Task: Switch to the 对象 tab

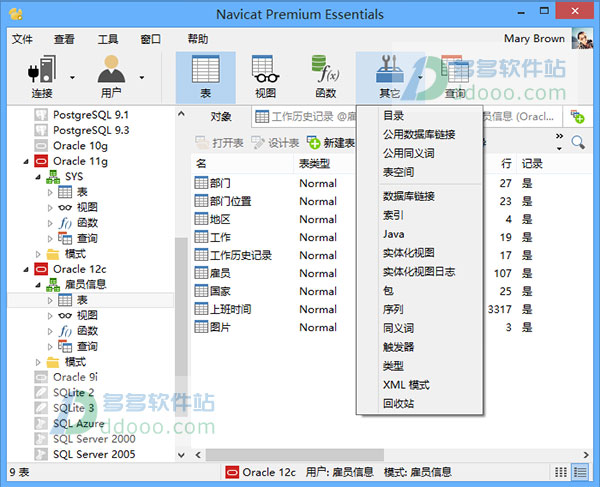Action: coord(221,117)
